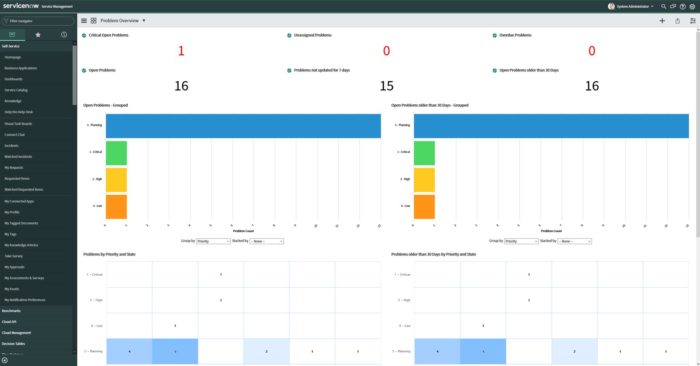Open Visual Task Boards in navigator
Image resolution: width=700 pixels, height=366 pixels.
(x=18, y=124)
